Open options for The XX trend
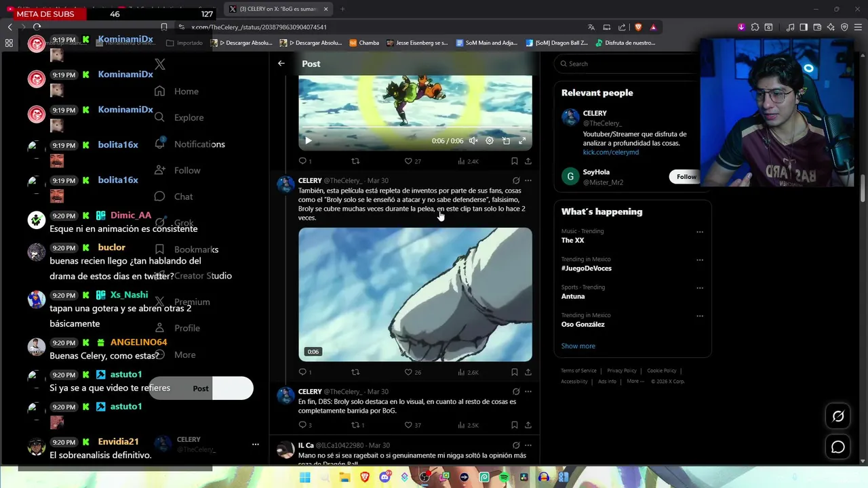The image size is (868, 488). click(x=700, y=232)
